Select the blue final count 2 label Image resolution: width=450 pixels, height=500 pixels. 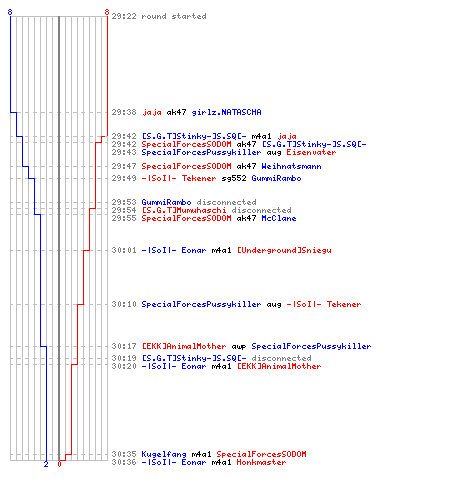click(x=46, y=464)
